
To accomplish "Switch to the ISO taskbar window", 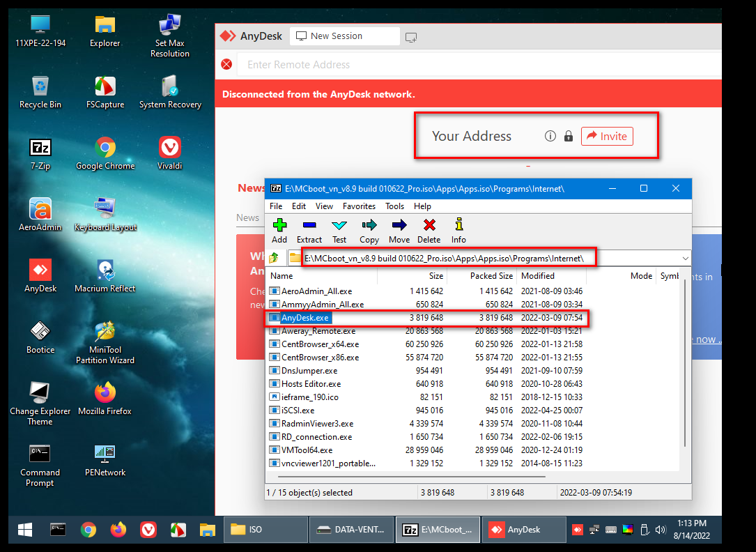I will tap(265, 530).
